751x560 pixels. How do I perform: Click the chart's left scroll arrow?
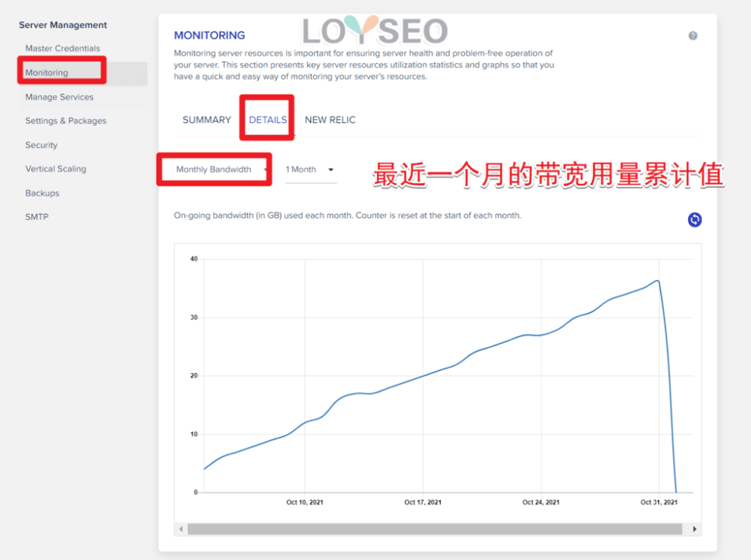coord(181,529)
